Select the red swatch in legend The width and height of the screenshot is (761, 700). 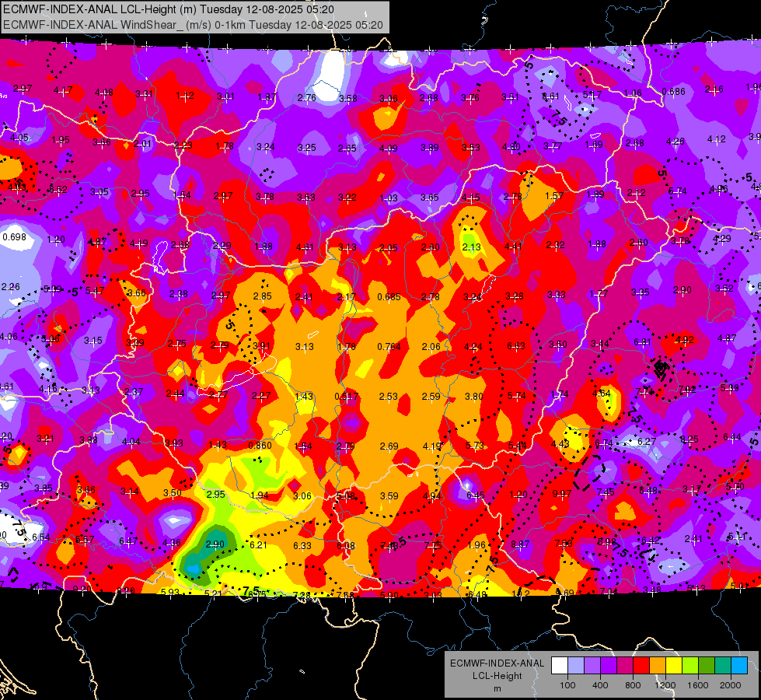tap(641, 666)
